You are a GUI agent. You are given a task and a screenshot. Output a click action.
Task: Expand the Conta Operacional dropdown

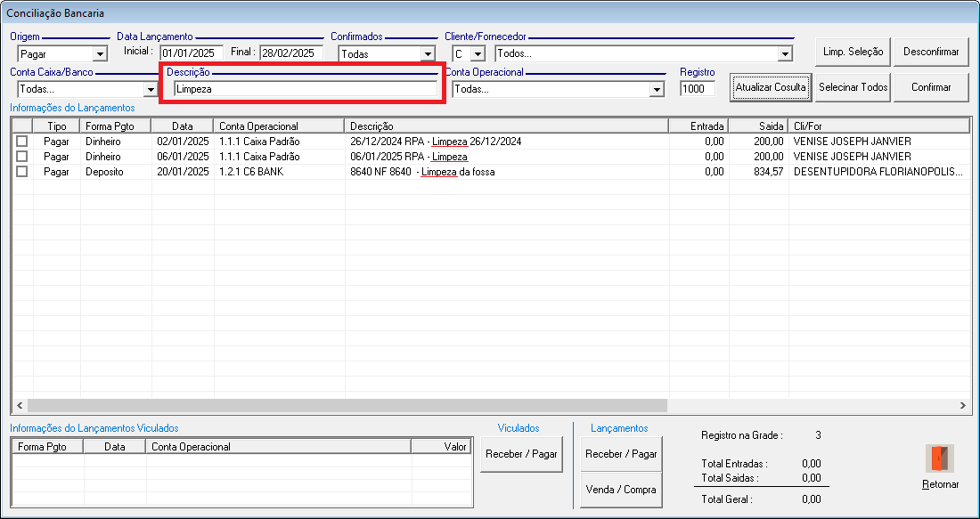657,90
